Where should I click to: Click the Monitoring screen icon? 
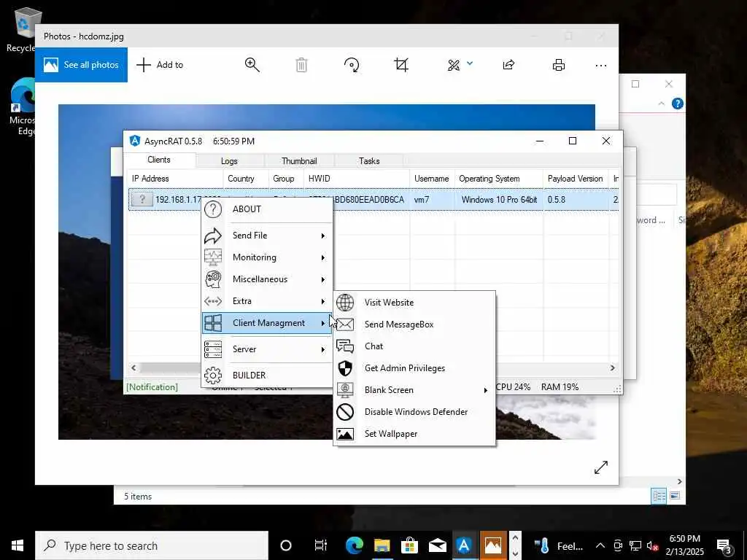pos(213,257)
